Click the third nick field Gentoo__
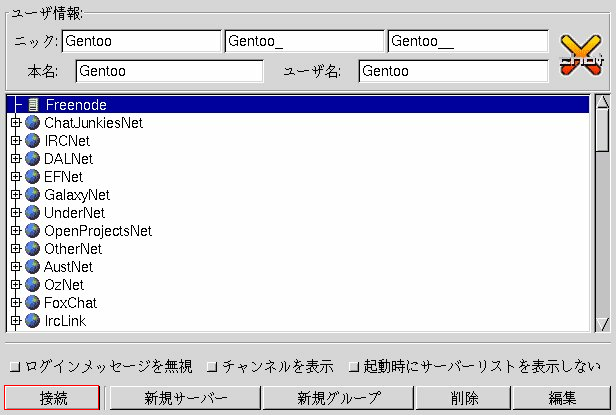This screenshot has height=415, width=616. [468, 41]
